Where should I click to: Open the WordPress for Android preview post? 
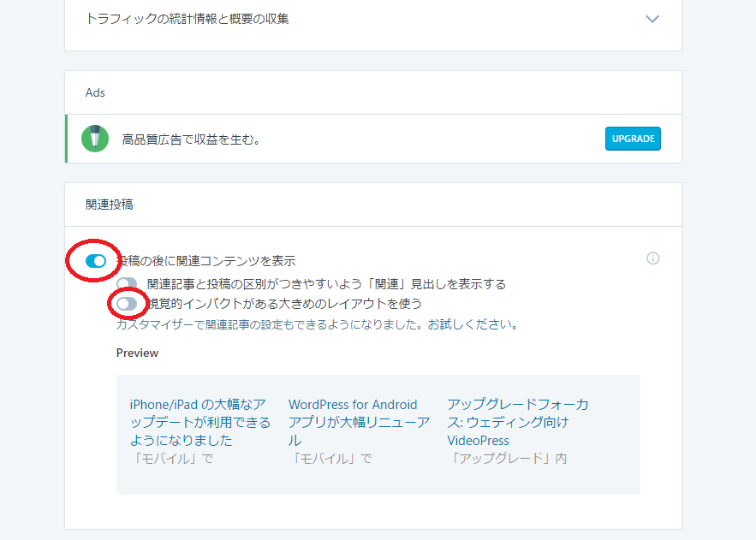(359, 422)
